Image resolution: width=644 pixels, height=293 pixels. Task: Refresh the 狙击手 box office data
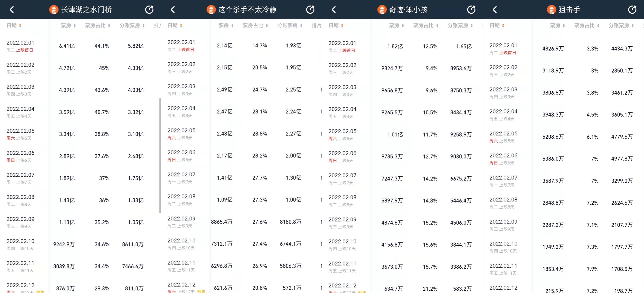(x=632, y=10)
